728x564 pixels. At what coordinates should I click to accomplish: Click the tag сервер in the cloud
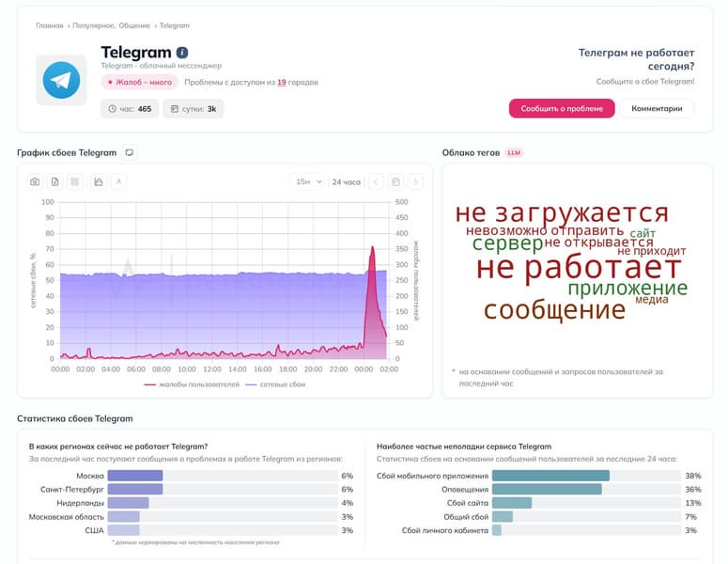507,243
